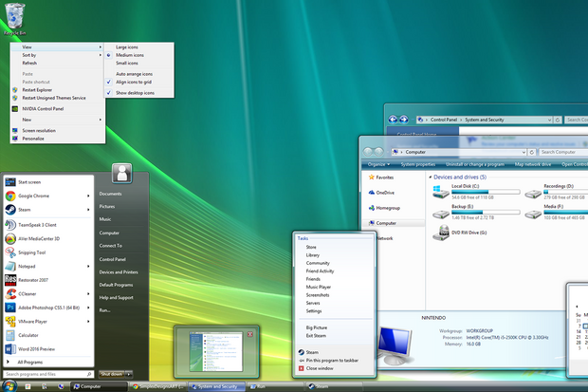588x392 pixels.
Task: Launch Google Chrome from Start menu
Action: 34,196
